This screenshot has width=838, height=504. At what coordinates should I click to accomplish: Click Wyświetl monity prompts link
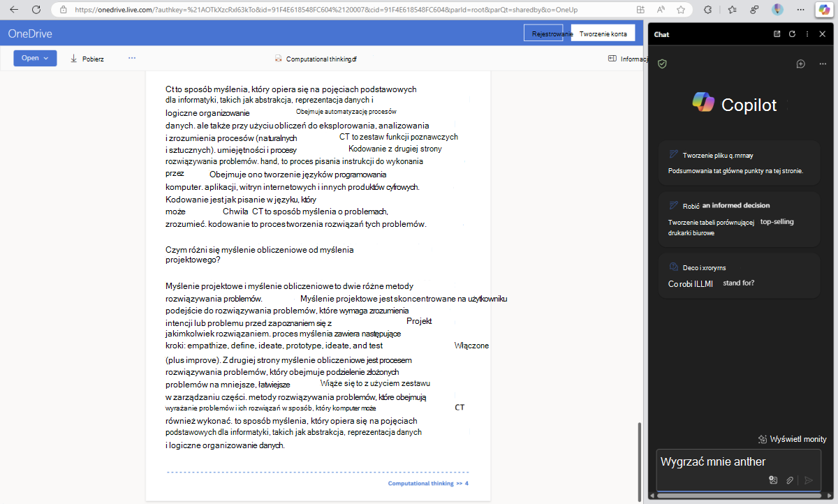(792, 439)
